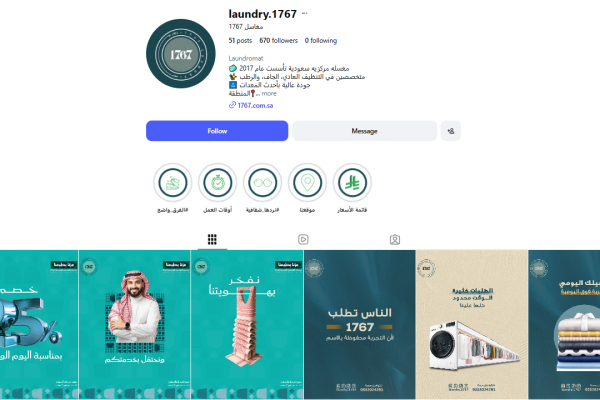Screen dimensions: 600x400
Task: Open the price list riyal symbol highlight
Action: pos(352,183)
